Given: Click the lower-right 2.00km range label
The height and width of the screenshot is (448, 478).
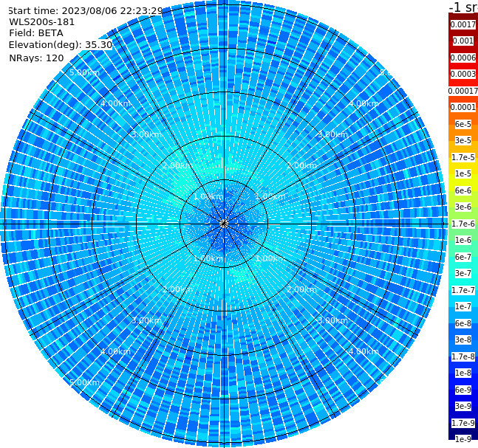Looking at the screenshot, I should click(301, 289).
